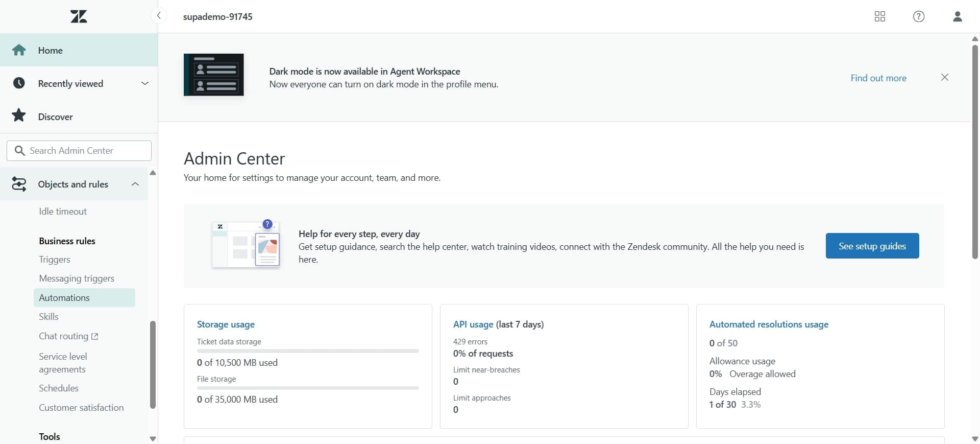Open Idle timeout settings
Screen dimensions: 980x444
coord(63,212)
